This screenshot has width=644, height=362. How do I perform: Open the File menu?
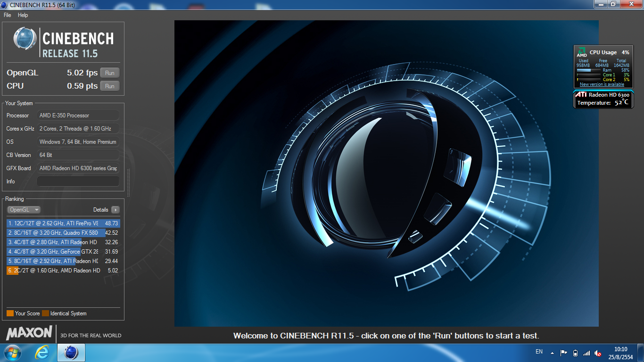(7, 15)
